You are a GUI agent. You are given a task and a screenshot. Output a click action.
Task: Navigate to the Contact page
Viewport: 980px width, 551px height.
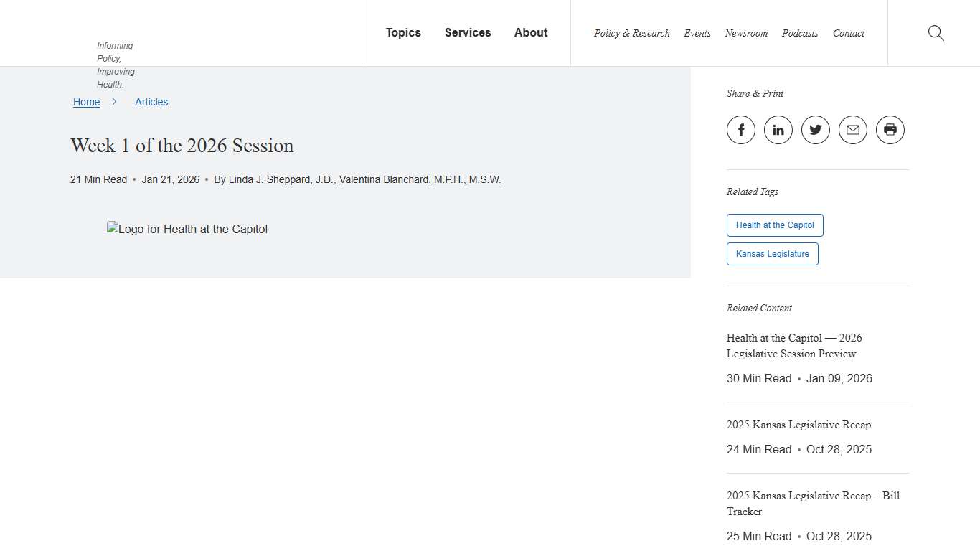pos(849,34)
